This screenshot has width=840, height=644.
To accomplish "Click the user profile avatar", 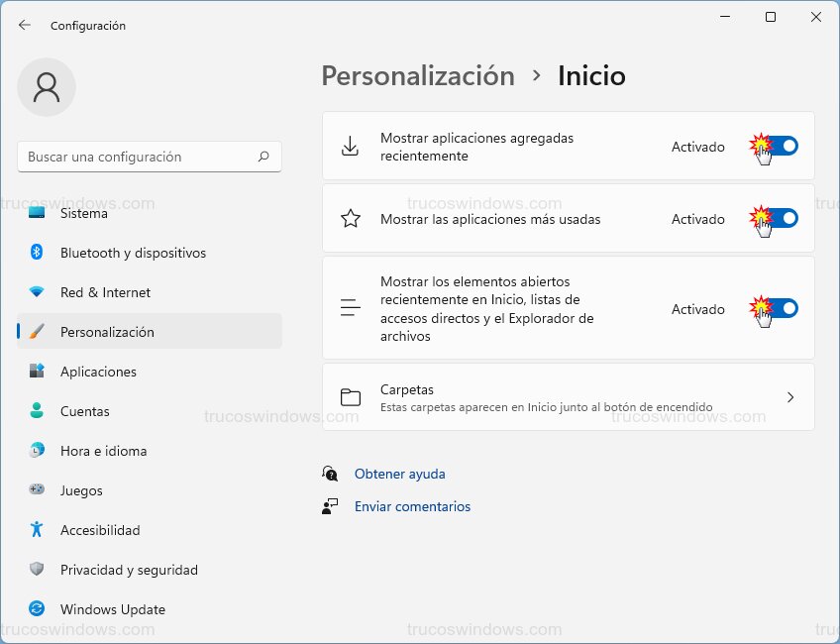I will pyautogui.click(x=47, y=87).
